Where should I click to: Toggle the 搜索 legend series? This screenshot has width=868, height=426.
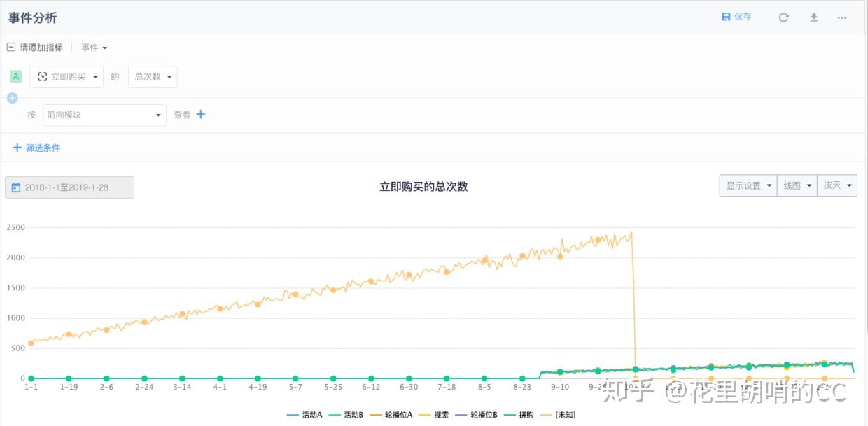[434, 415]
